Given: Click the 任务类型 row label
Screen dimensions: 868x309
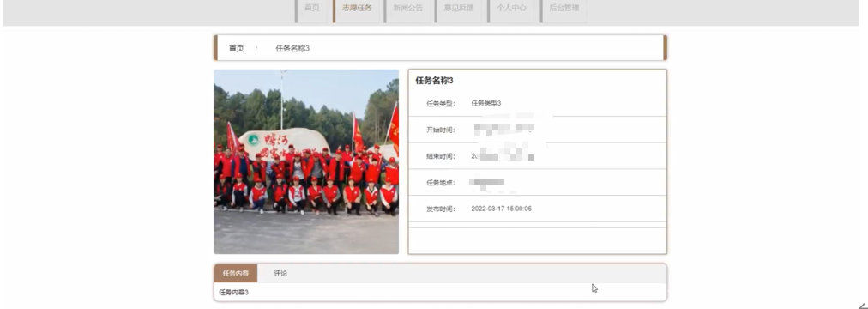Looking at the screenshot, I should coord(441,104).
